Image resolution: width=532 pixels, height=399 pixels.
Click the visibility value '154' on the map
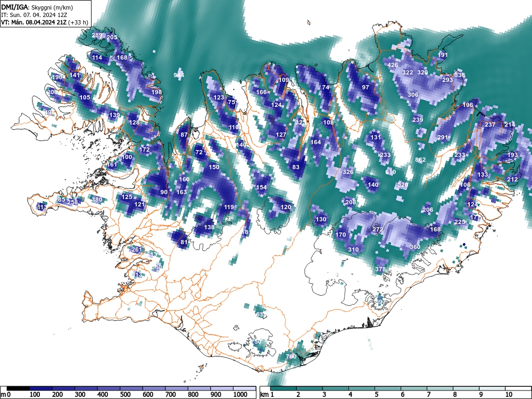click(261, 187)
